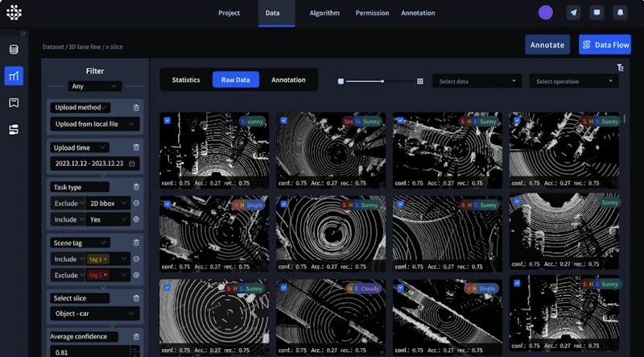The height and width of the screenshot is (357, 644).
Task: Open the bookmark annotation icon in sidebar
Action: [x=14, y=103]
